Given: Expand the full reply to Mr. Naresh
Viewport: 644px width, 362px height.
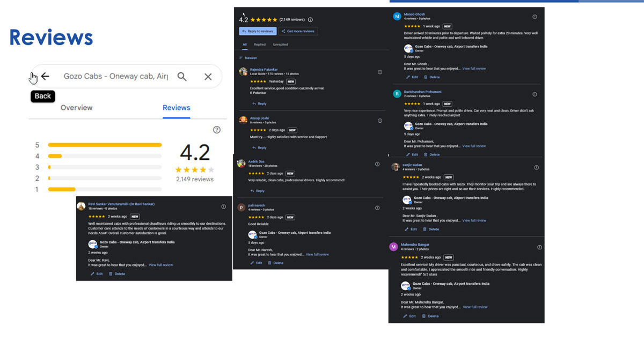Looking at the screenshot, I should [x=317, y=255].
